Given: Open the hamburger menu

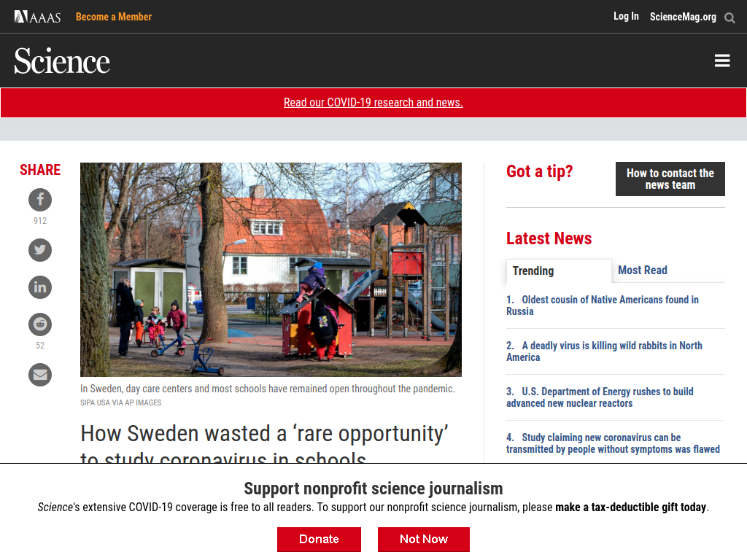Looking at the screenshot, I should (x=722, y=61).
